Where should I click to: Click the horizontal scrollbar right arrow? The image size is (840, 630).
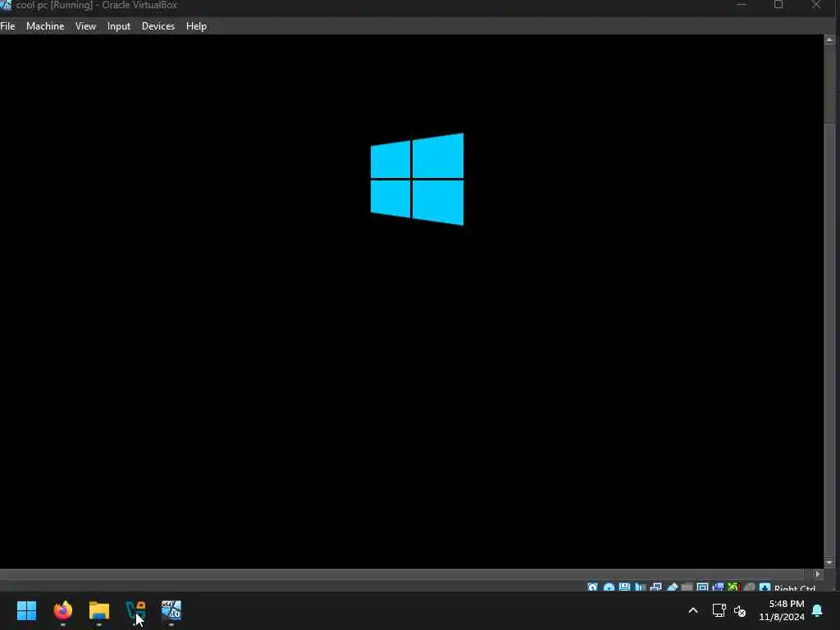click(818, 574)
